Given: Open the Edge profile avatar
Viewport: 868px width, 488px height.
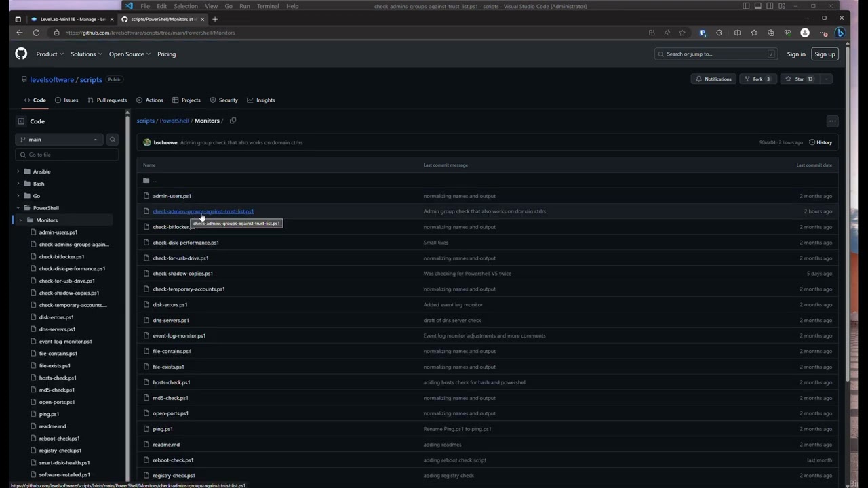Looking at the screenshot, I should (x=805, y=33).
